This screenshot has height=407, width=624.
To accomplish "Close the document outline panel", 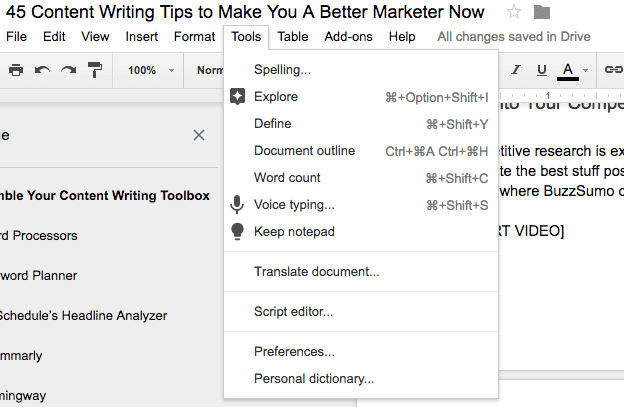I will (x=199, y=135).
